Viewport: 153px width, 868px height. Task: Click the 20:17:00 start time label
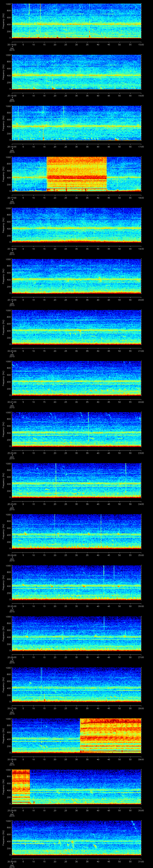pos(12,198)
